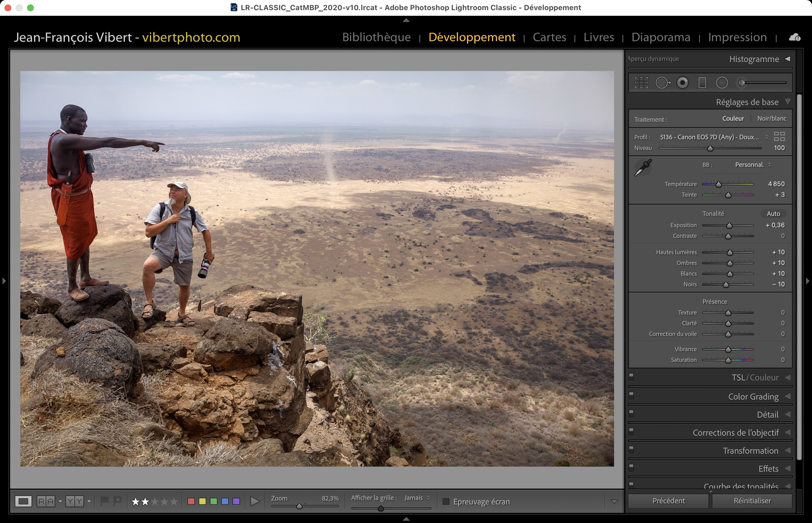Expand the Color Grading panel
This screenshot has height=523, width=812.
(x=753, y=396)
